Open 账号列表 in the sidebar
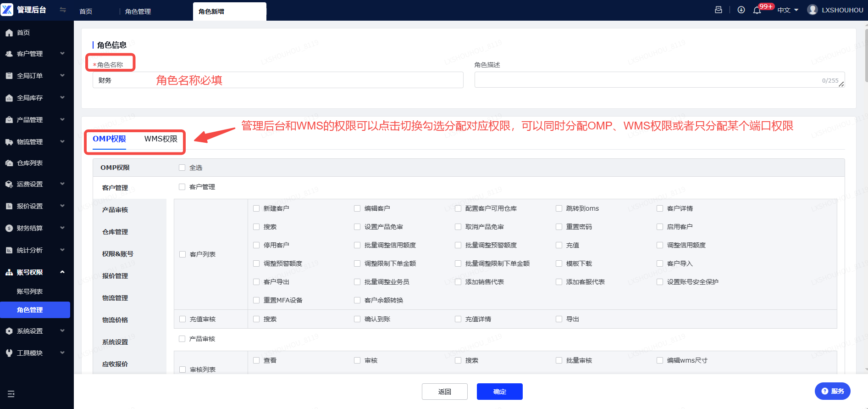Viewport: 868px width, 409px height. [30, 291]
